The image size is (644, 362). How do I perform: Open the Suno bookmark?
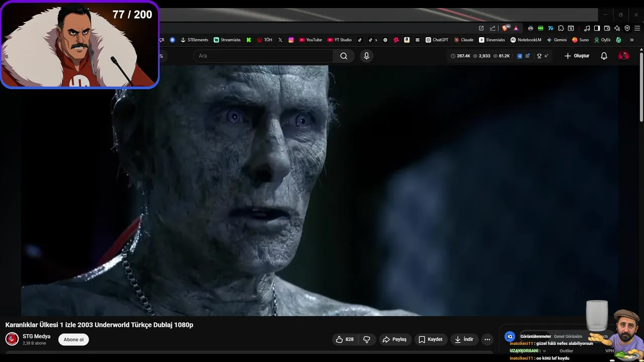tap(580, 40)
